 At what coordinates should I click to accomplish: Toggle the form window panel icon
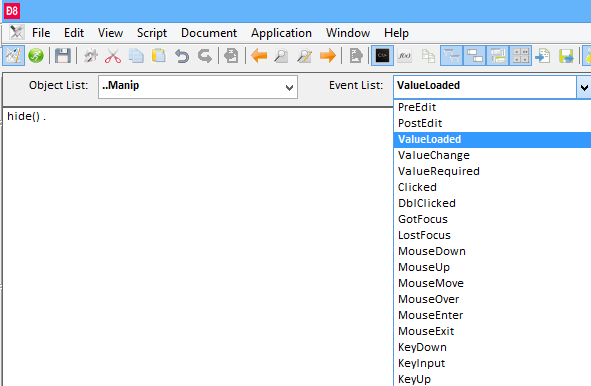tap(498, 56)
